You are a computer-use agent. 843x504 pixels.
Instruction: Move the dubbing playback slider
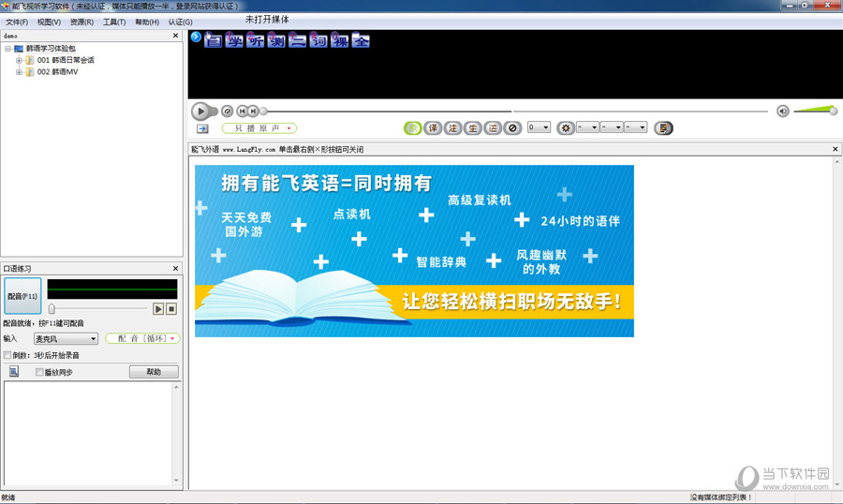click(52, 309)
